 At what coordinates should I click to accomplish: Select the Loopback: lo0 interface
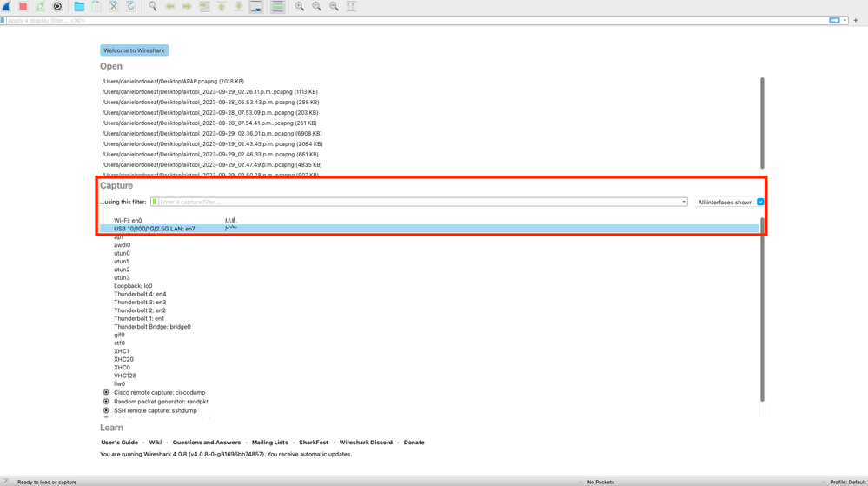pos(133,286)
